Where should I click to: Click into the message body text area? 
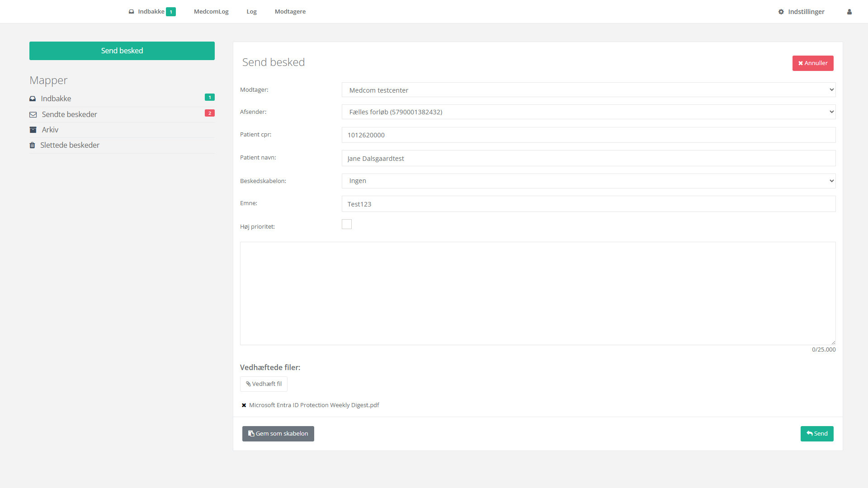538,293
